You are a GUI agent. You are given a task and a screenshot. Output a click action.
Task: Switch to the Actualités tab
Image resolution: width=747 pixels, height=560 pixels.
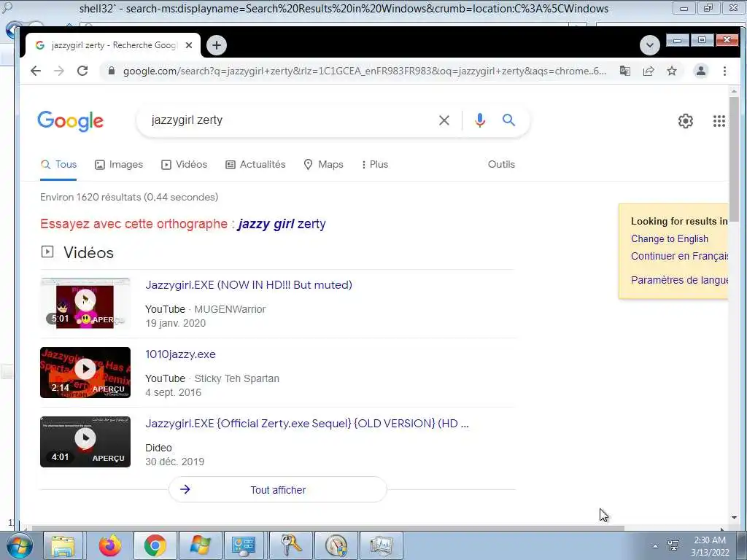pos(255,164)
